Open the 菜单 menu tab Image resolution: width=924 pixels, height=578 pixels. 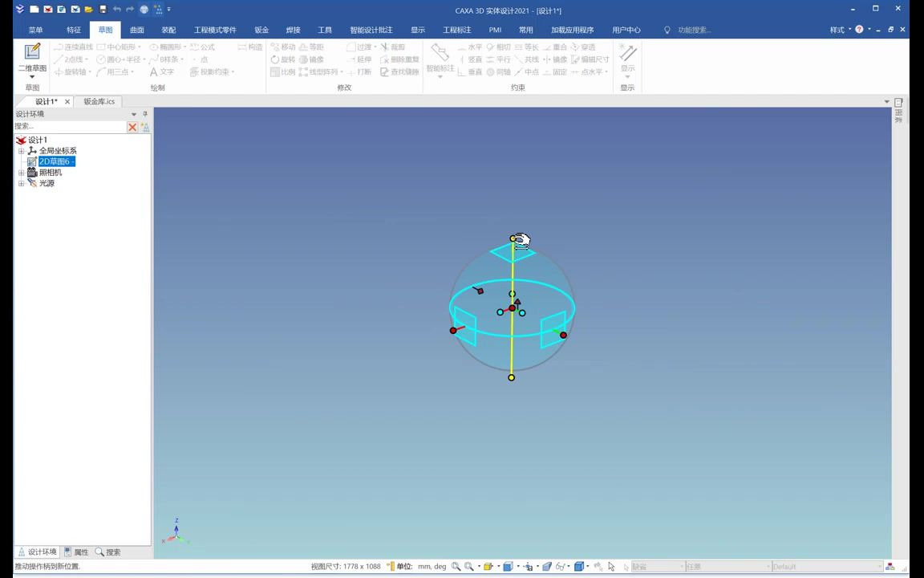click(35, 30)
